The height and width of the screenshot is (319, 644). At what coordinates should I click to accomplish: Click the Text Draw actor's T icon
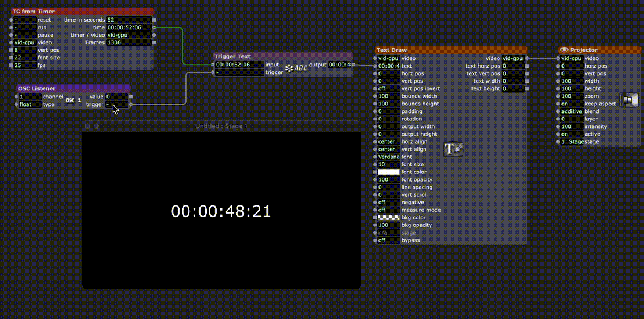coord(453,150)
